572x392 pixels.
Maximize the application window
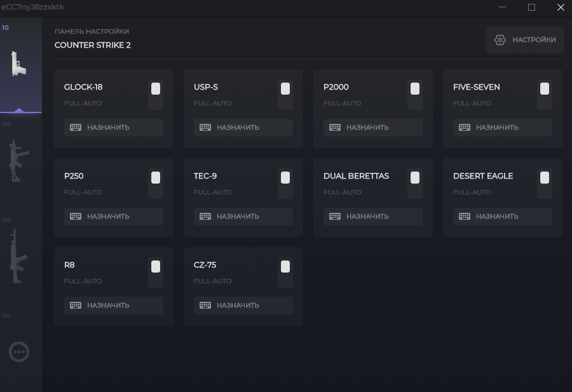coord(531,7)
